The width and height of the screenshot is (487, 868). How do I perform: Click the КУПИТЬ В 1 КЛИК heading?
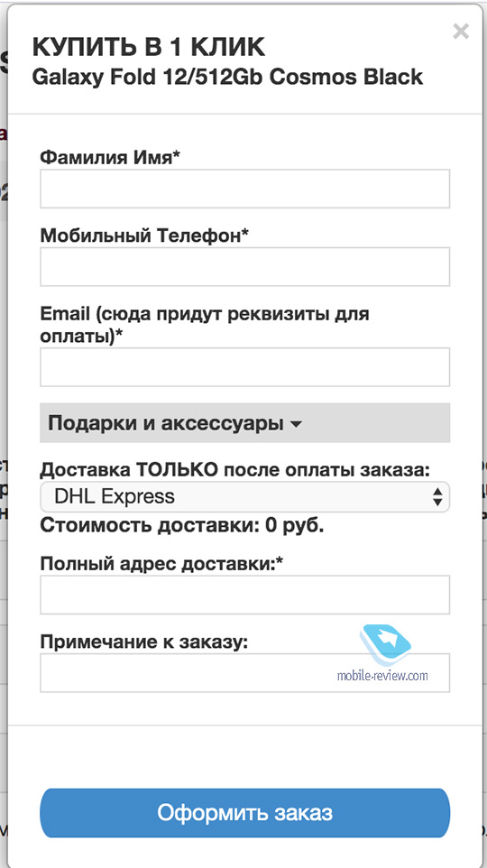pos(149,48)
